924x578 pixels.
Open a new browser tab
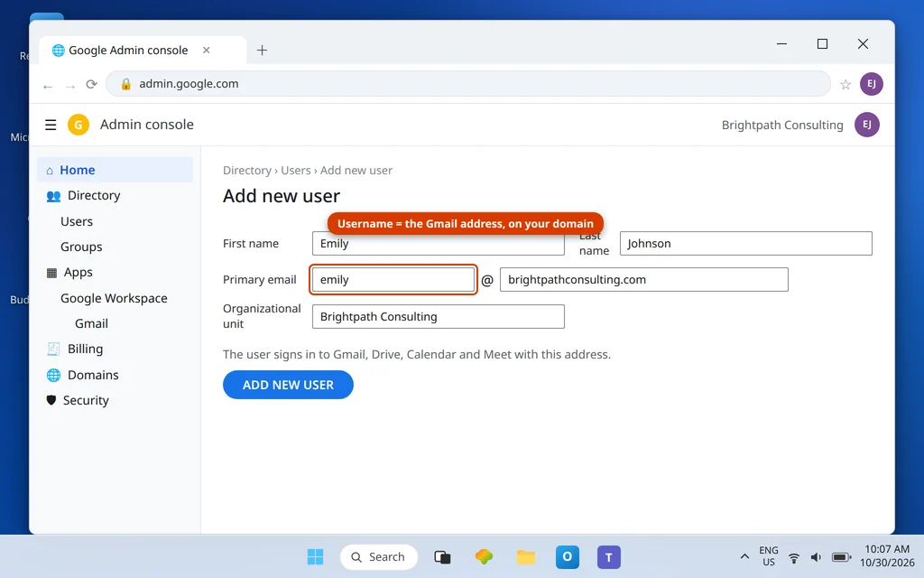click(x=263, y=51)
